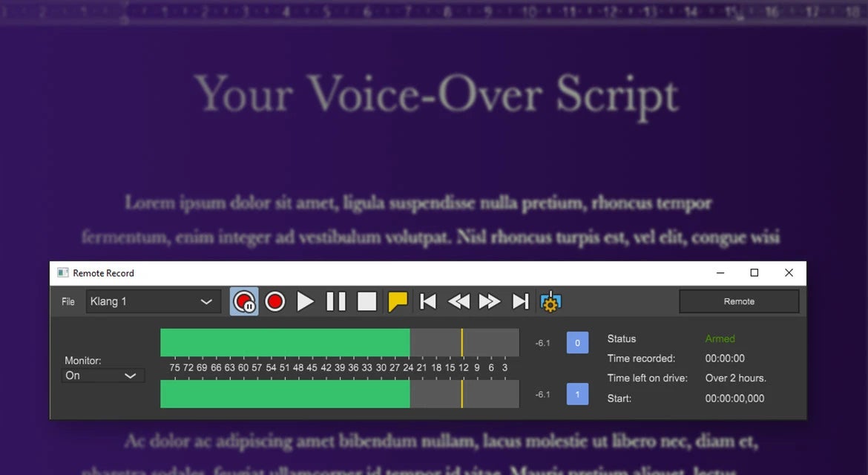
Task: Open the Klang 1 file dropdown
Action: point(154,302)
